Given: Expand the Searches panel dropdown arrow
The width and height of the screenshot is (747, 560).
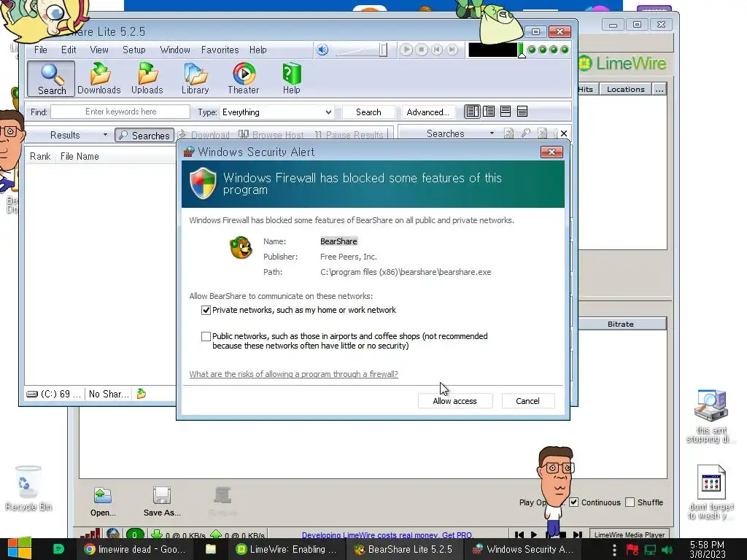Looking at the screenshot, I should [x=492, y=133].
